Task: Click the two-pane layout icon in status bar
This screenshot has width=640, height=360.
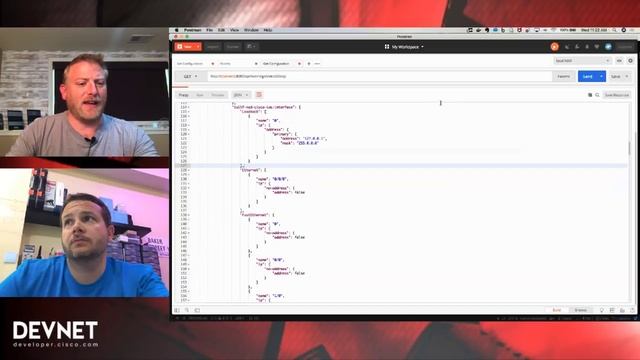Action: tap(612, 310)
